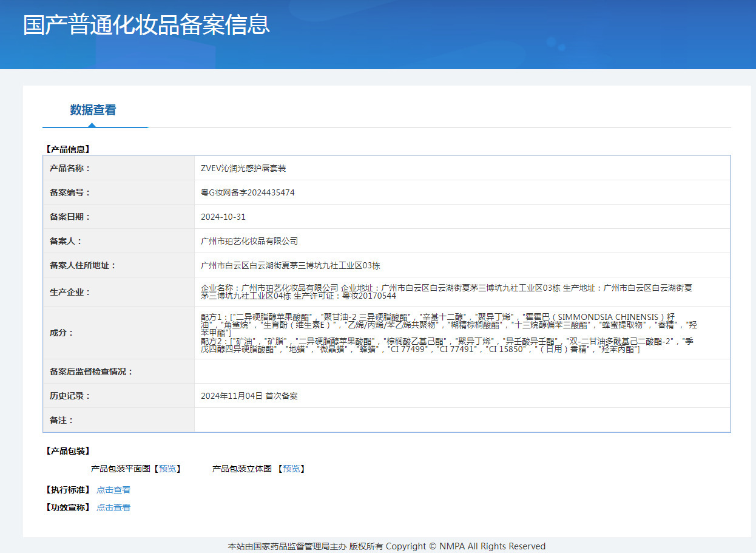756x553 pixels.
Task: Select the filing number 粤G妆网备字2024435474
Action: [248, 192]
